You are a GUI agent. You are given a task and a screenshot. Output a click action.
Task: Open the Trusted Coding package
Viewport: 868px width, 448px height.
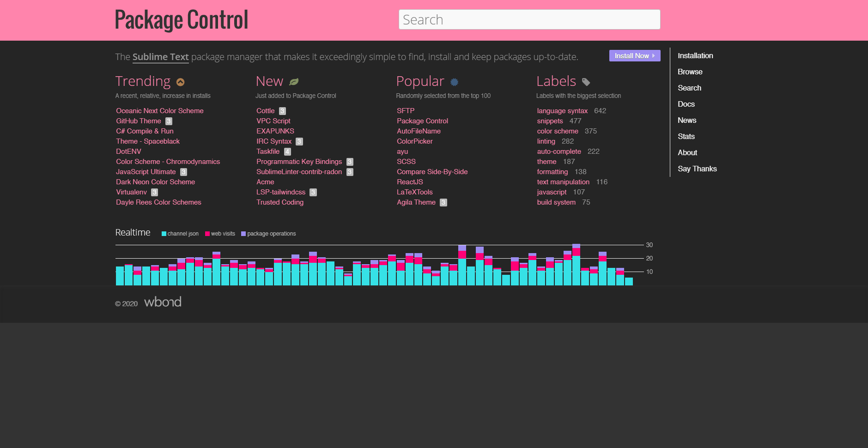280,202
